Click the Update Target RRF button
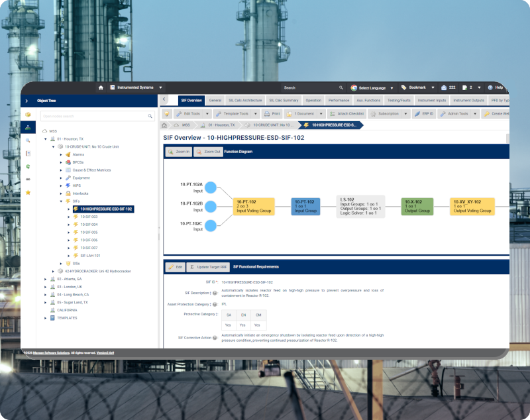This screenshot has width=530, height=420. tap(207, 267)
